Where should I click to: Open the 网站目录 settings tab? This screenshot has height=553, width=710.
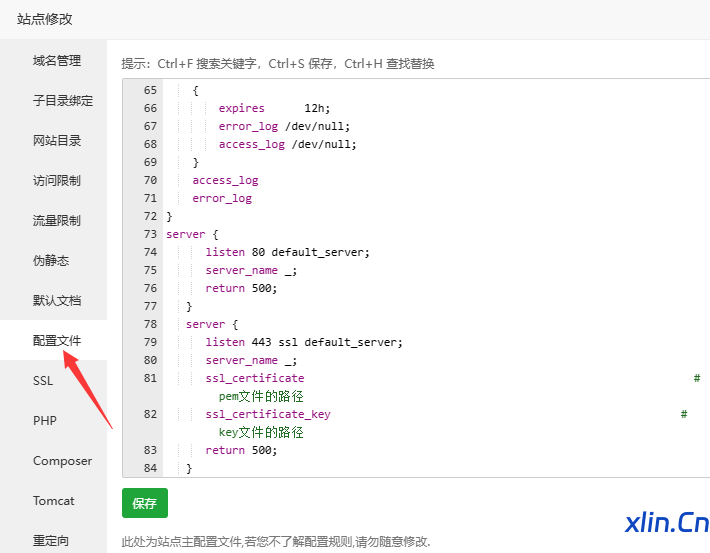(x=56, y=141)
